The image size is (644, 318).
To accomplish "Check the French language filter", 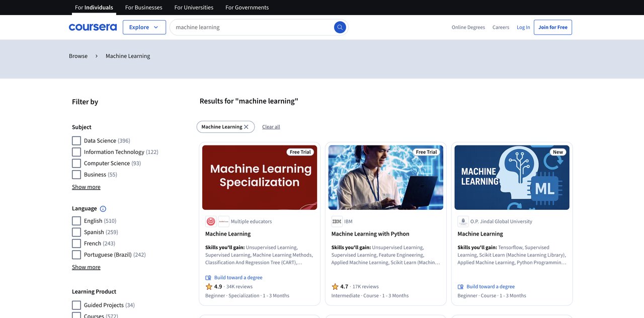I will 76,244.
